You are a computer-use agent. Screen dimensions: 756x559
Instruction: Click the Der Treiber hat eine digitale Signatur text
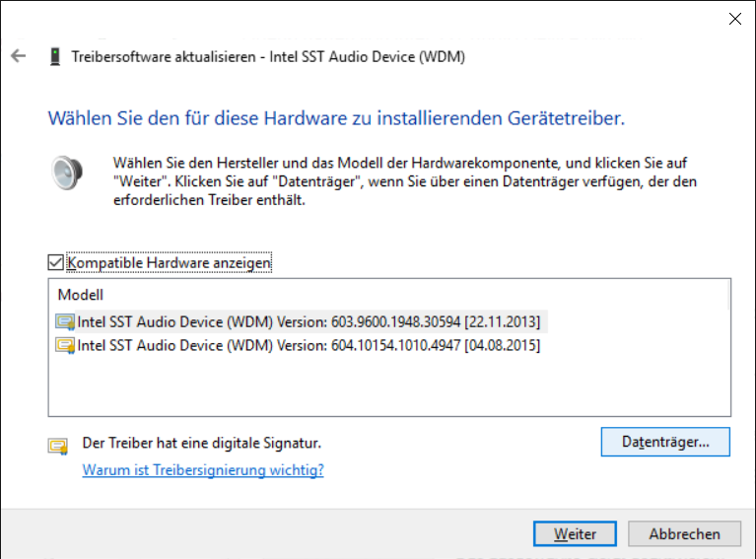(x=202, y=443)
